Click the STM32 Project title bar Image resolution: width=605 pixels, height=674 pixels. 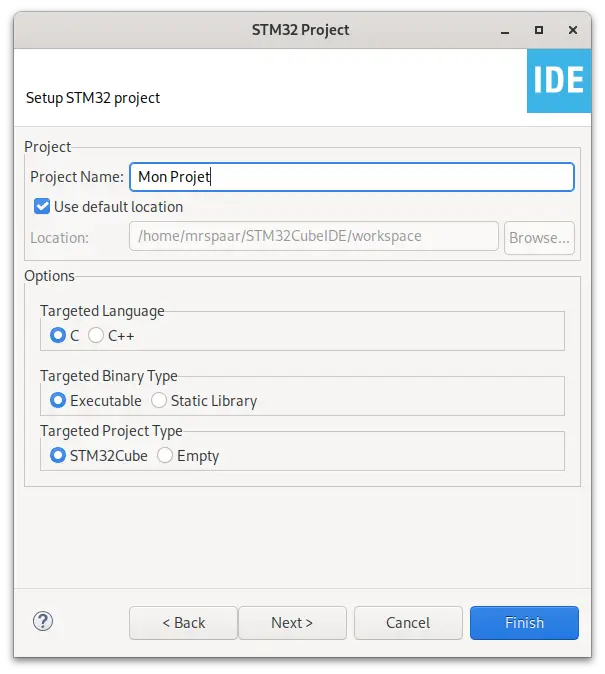tap(301, 29)
